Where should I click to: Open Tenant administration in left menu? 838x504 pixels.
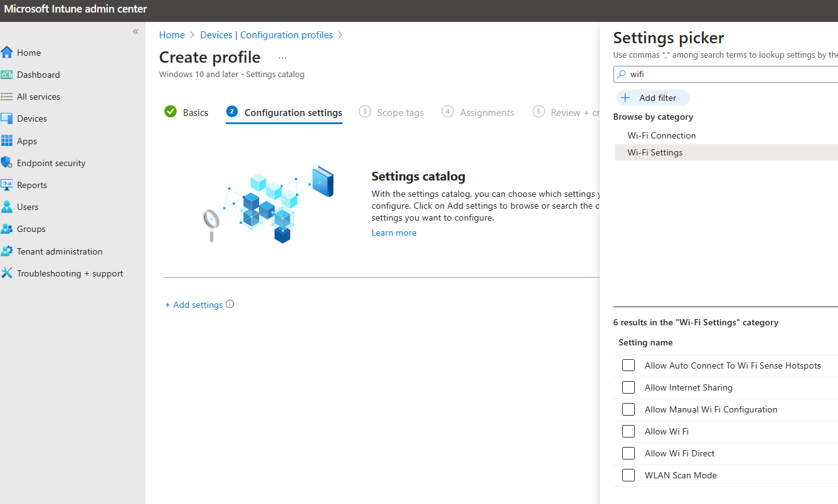click(x=60, y=251)
